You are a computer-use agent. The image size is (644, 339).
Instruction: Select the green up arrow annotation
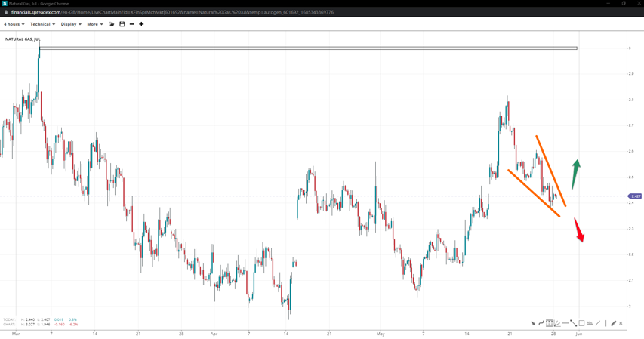pyautogui.click(x=576, y=174)
